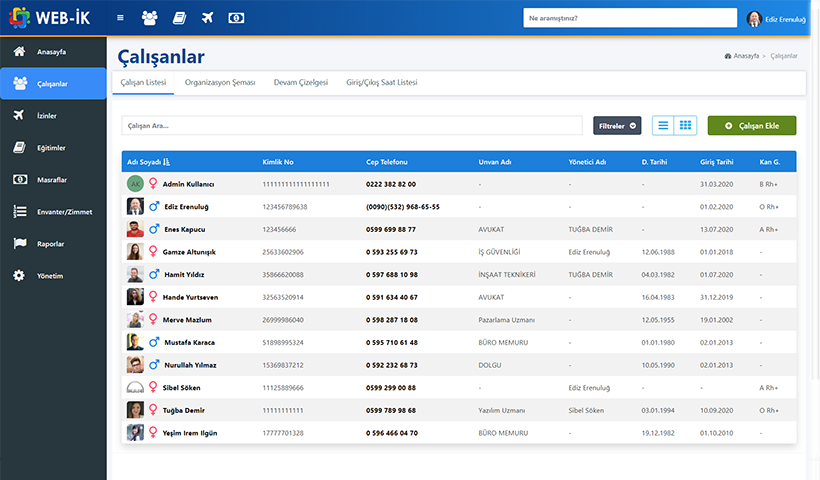Click the gear icon beside Yönetim
This screenshot has height=480, width=820.
[19, 276]
